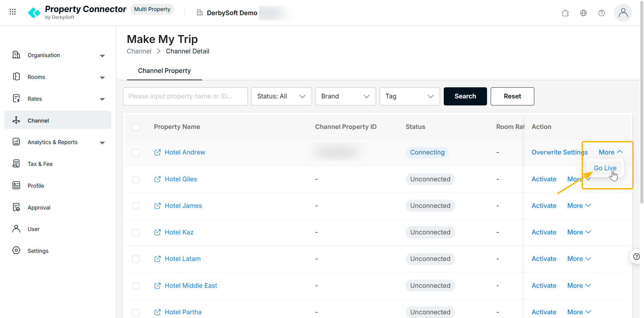Open Hotel Giles external link icon

pyautogui.click(x=157, y=179)
